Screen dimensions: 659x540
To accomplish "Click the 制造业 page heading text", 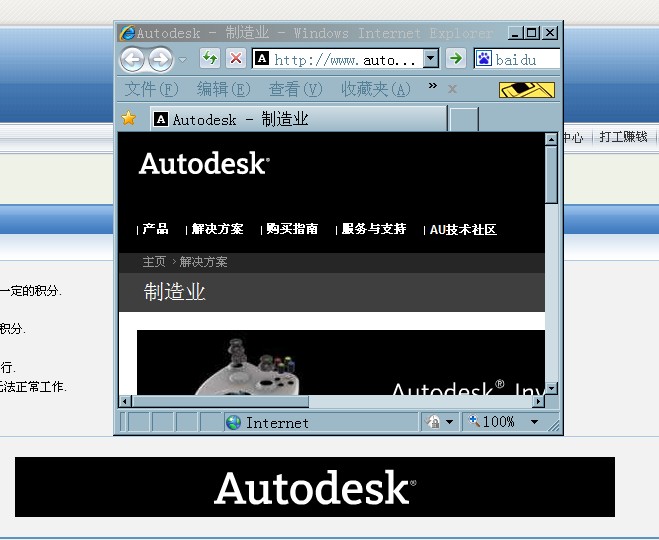I will click(x=174, y=292).
